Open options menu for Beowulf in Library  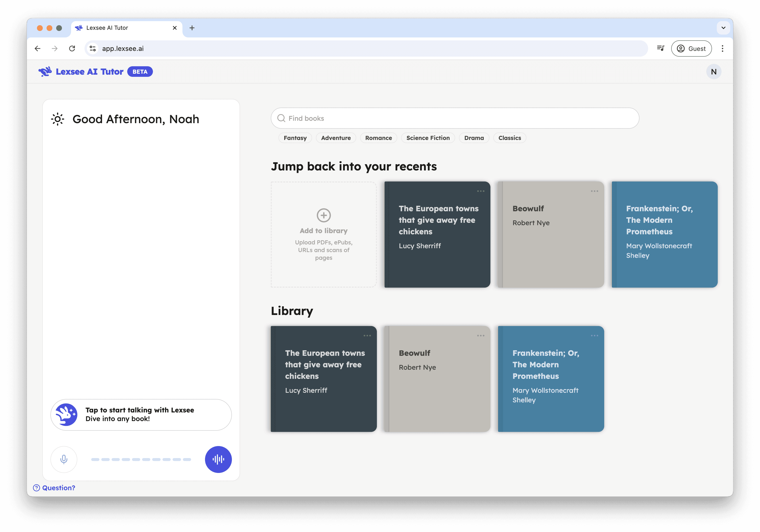(481, 336)
